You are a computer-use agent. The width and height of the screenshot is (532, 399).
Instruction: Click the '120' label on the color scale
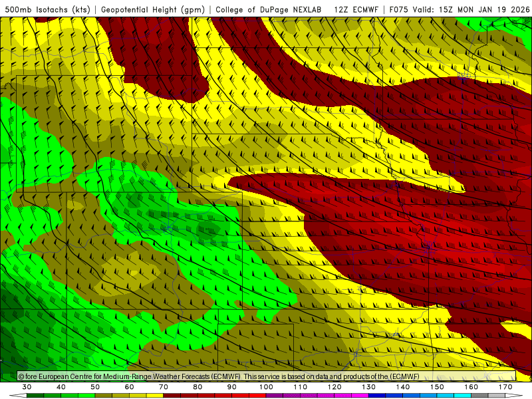(334, 387)
